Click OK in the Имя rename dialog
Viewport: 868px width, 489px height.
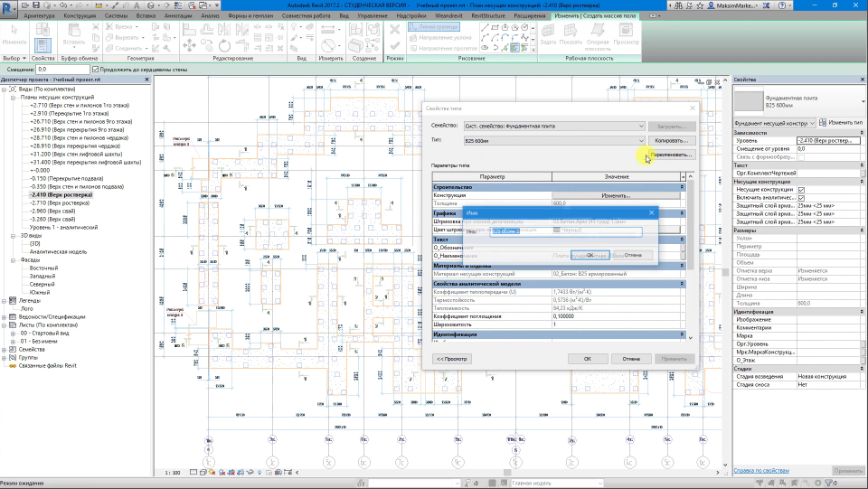pyautogui.click(x=590, y=255)
